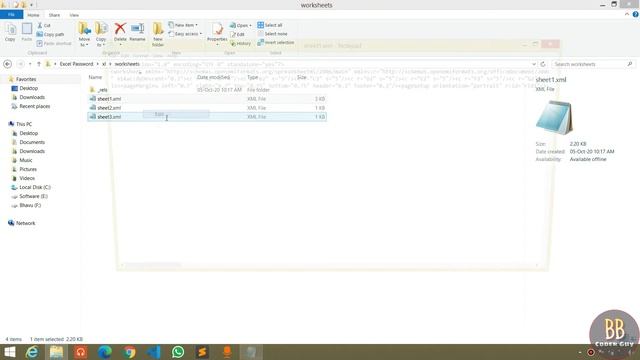Click the Rename ribbon icon

click(x=137, y=32)
